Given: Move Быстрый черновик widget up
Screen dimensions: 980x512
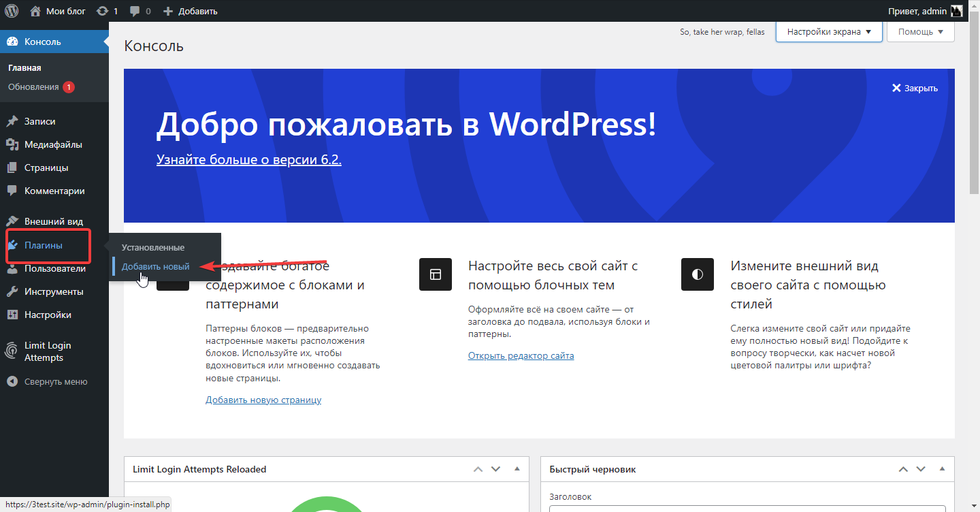Looking at the screenshot, I should (903, 469).
